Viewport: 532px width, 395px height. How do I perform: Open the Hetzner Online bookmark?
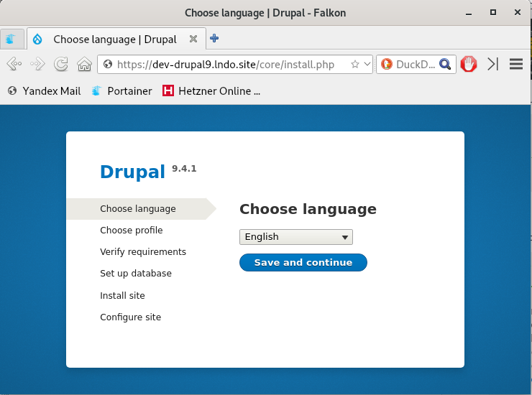click(211, 91)
